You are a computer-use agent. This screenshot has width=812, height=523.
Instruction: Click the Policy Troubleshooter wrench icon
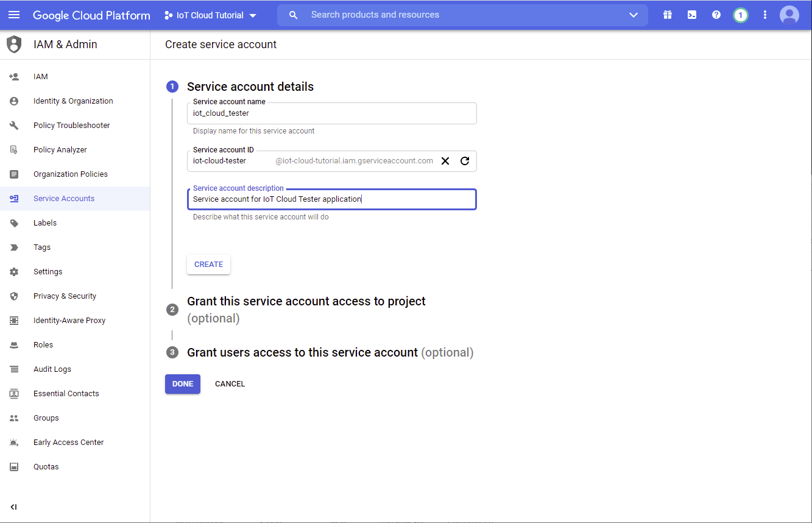(14, 126)
